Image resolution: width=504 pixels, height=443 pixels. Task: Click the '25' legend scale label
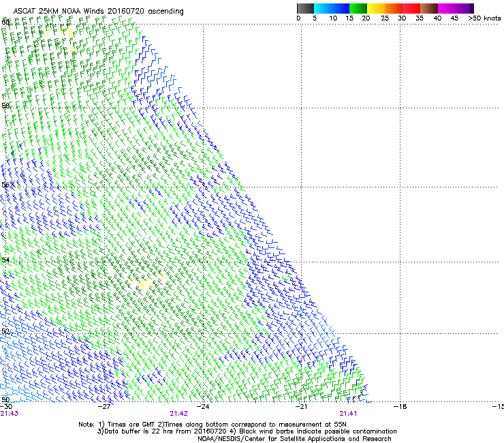[385, 18]
